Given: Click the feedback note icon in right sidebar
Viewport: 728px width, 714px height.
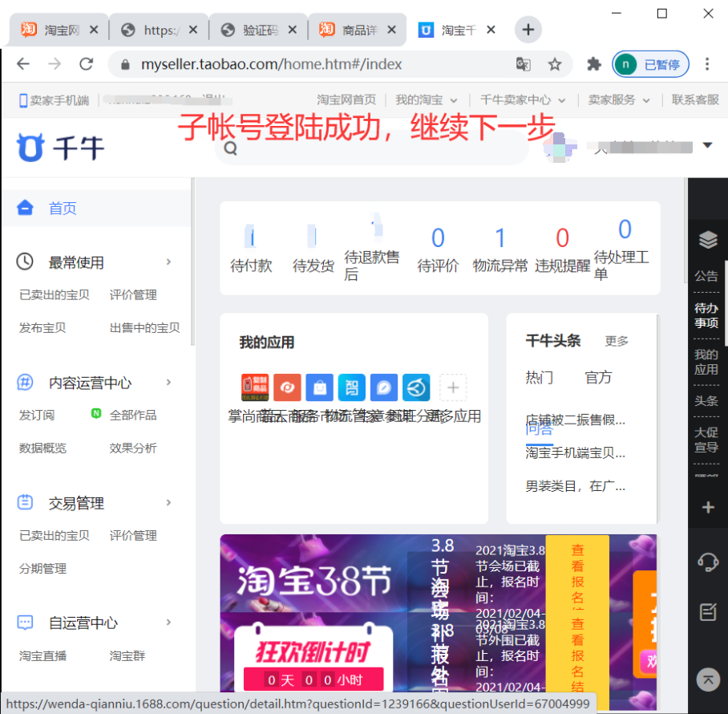Looking at the screenshot, I should (707, 612).
